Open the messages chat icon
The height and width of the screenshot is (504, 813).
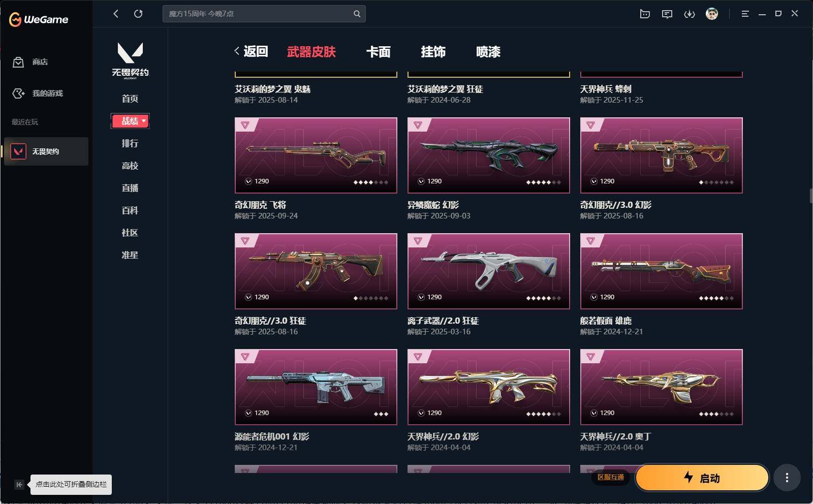[667, 14]
